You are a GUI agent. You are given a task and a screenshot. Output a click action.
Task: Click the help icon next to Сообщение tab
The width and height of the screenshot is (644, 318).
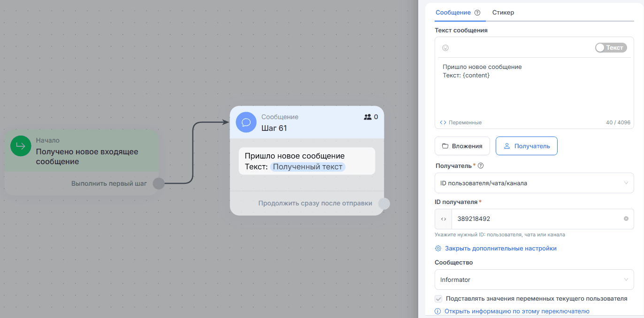tap(477, 13)
